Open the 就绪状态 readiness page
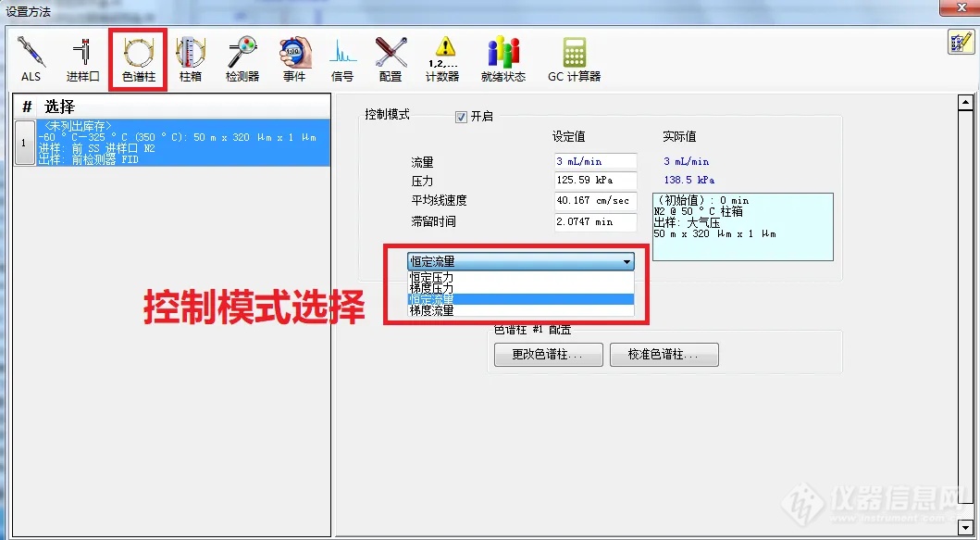Viewport: 980px width, 540px height. click(503, 59)
